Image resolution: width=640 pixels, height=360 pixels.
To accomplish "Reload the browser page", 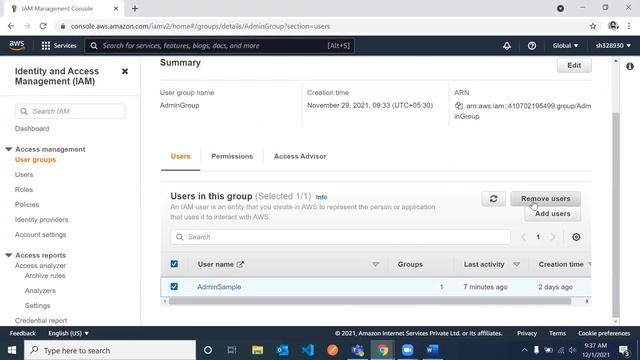I will [43, 26].
